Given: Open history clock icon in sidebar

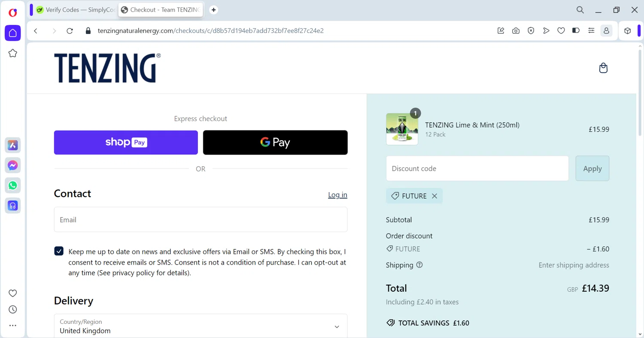Looking at the screenshot, I should (x=13, y=310).
